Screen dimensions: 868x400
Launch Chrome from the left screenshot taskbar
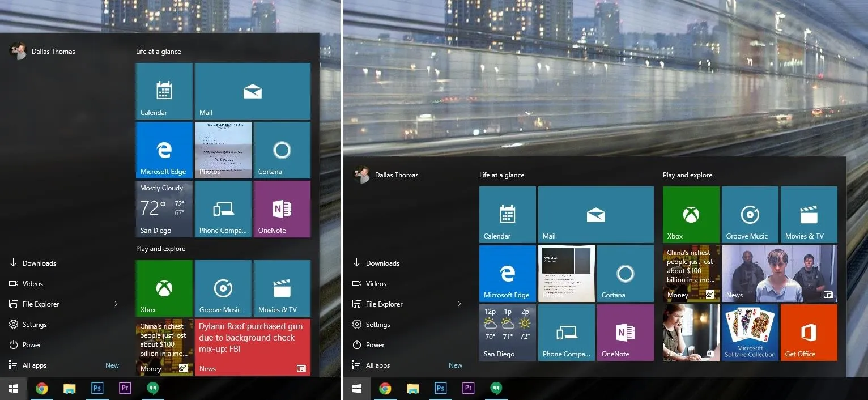(42, 389)
